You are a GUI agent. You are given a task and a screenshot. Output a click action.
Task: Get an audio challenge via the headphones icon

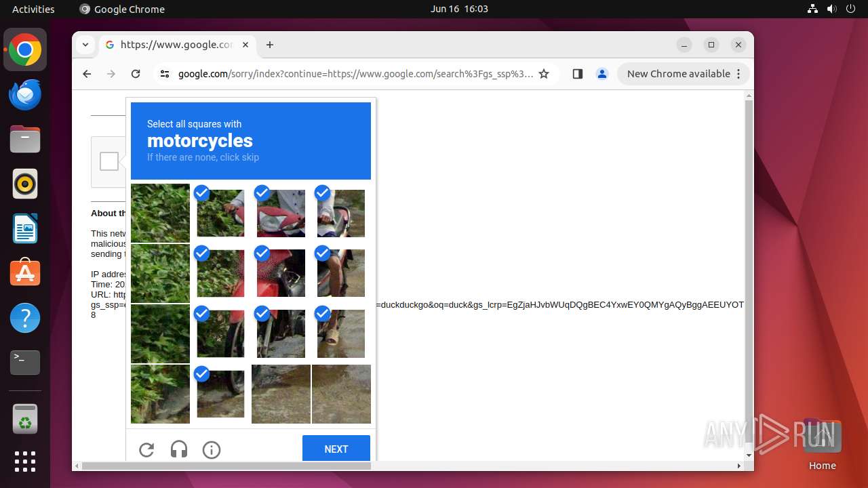pos(179,449)
